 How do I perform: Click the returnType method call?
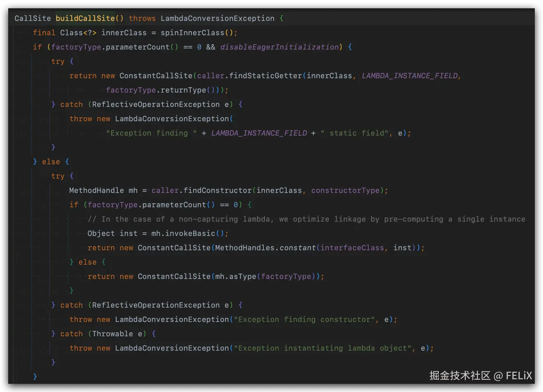point(183,90)
